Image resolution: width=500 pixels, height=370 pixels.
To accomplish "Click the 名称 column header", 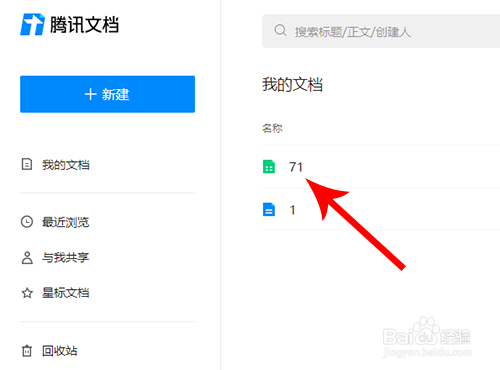I will click(272, 128).
